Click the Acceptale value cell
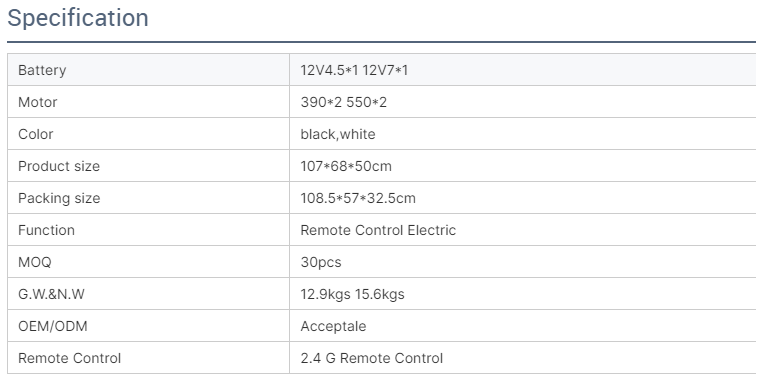 [x=522, y=326]
